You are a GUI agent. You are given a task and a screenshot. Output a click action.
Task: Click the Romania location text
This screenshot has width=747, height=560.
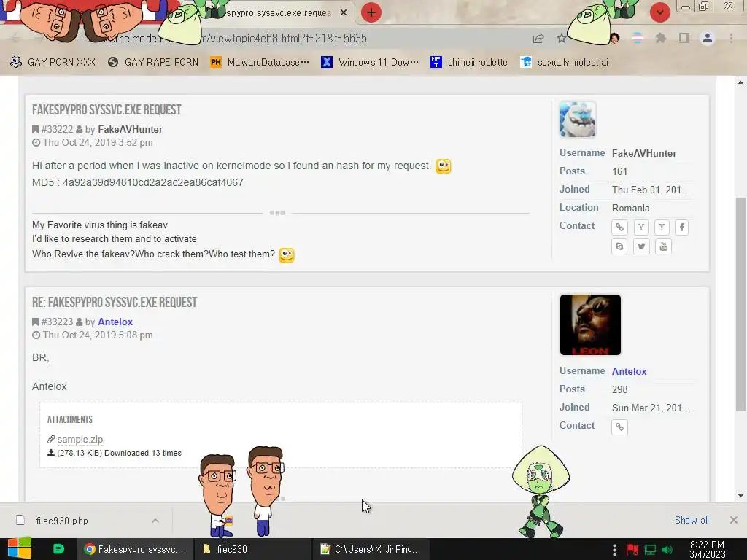click(x=631, y=208)
